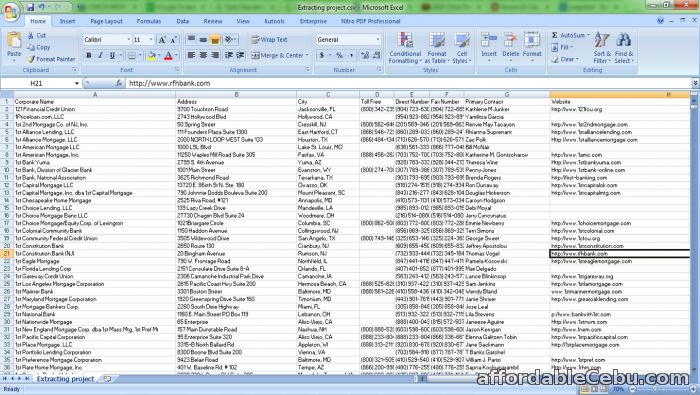Click the Excel Help question mark icon
Viewport: 700px width, 395px height.
(x=660, y=21)
